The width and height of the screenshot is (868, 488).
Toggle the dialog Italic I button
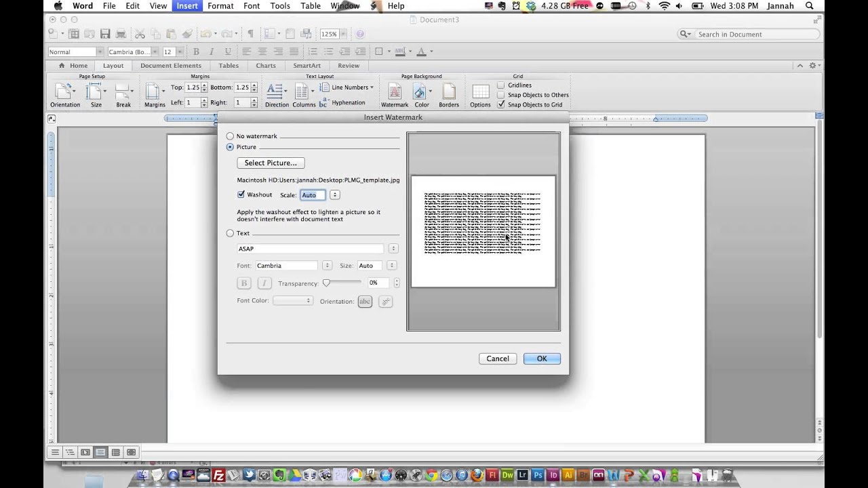[x=264, y=283]
